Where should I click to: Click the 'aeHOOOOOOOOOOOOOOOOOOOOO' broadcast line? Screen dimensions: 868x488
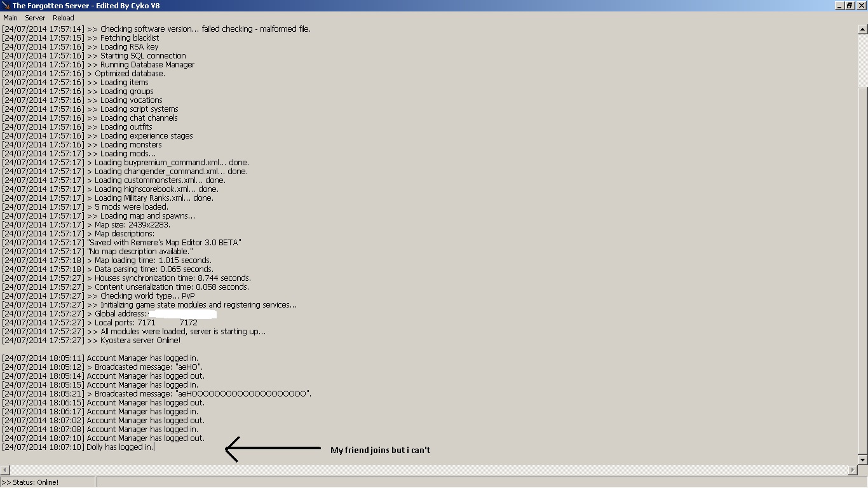click(157, 394)
